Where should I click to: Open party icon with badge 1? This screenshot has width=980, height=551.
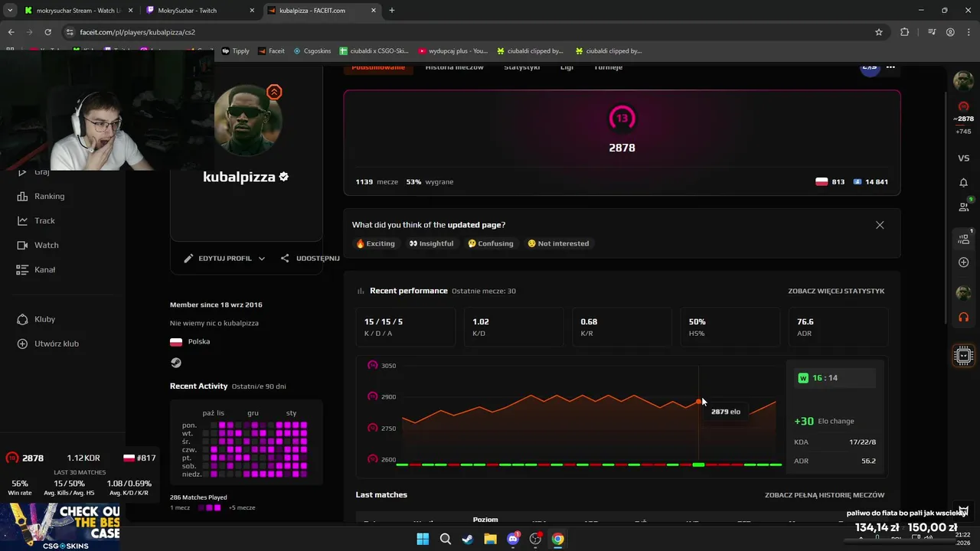point(963,238)
